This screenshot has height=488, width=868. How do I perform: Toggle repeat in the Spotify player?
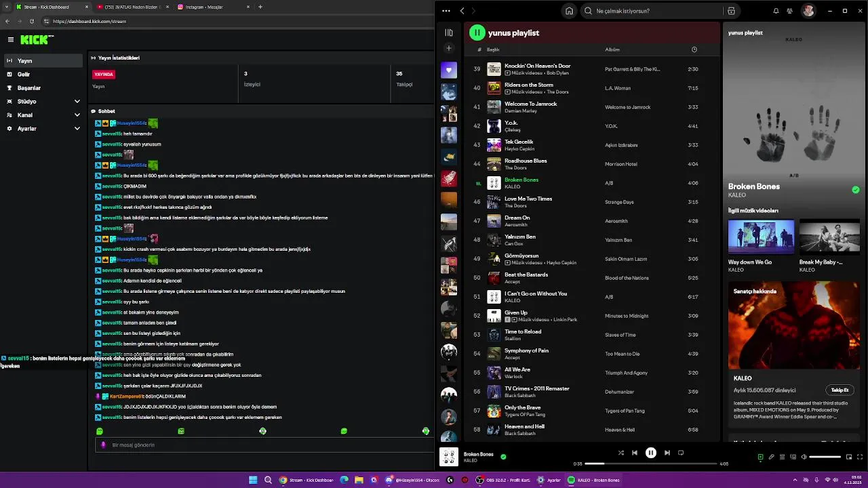[681, 453]
